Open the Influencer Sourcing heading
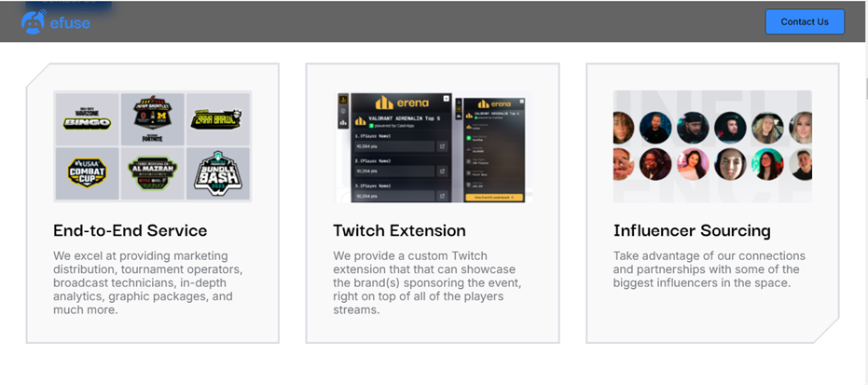Viewport: 868px width, 385px height. 692,230
